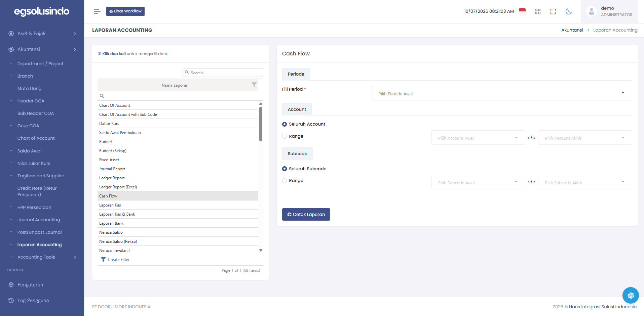Click the Aset & Pajak sidebar icon
The image size is (644, 316).
click(11, 34)
